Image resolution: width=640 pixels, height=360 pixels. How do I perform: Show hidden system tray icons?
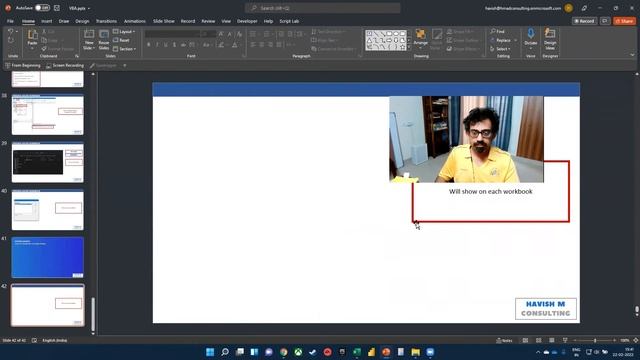[x=538, y=352]
